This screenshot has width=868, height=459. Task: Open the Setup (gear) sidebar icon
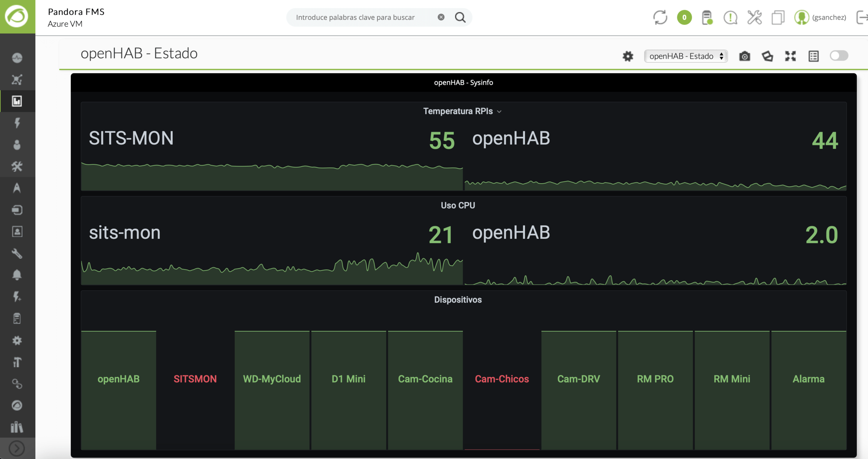click(17, 340)
